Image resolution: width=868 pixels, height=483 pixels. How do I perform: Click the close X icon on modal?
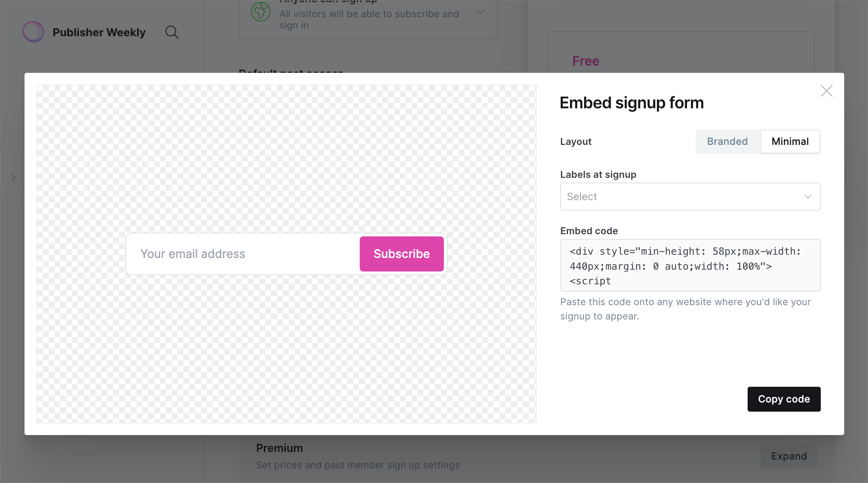(826, 91)
